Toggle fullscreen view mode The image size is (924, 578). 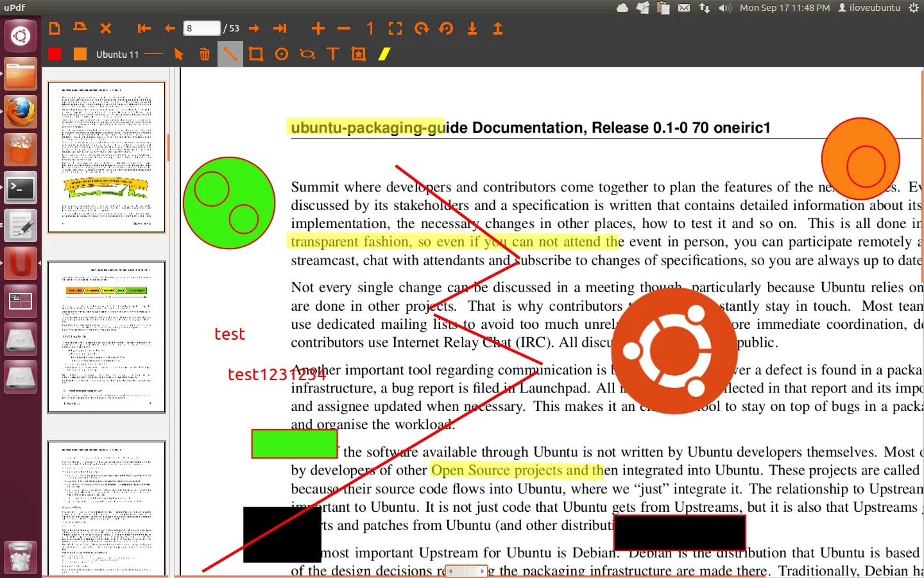[395, 28]
